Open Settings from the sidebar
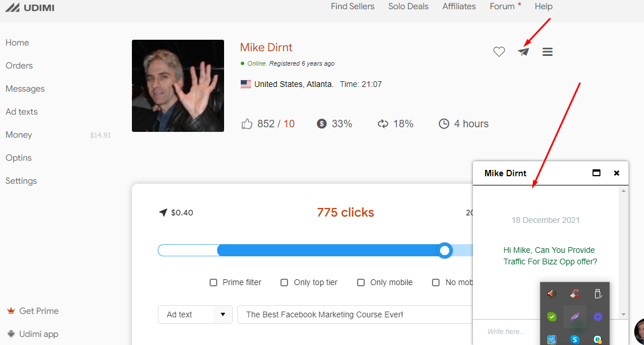The width and height of the screenshot is (644, 345). coord(21,181)
